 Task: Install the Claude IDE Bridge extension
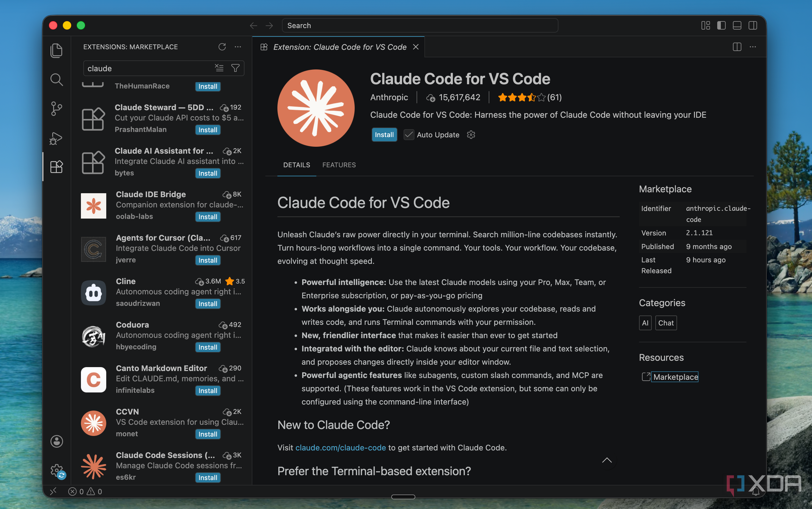[208, 217]
